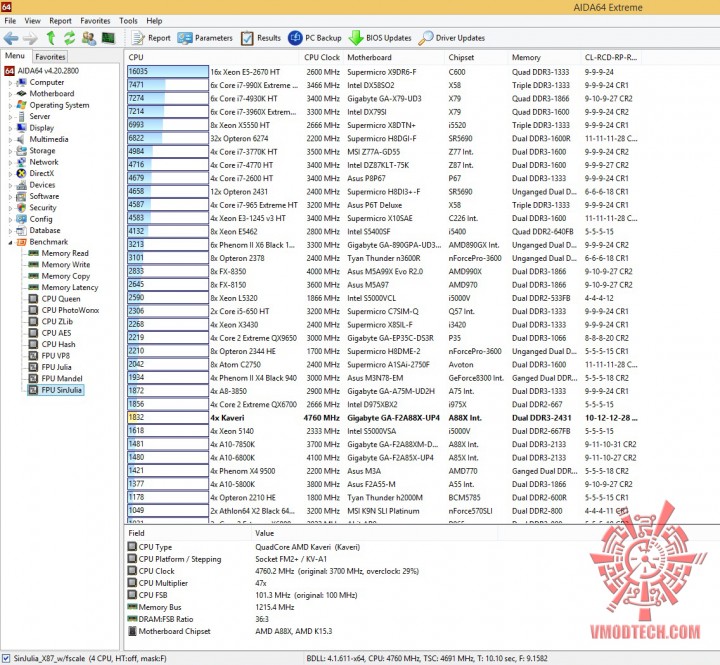This screenshot has width=720, height=665.
Task: Expand the Motherboard tree node
Action: (x=10, y=94)
